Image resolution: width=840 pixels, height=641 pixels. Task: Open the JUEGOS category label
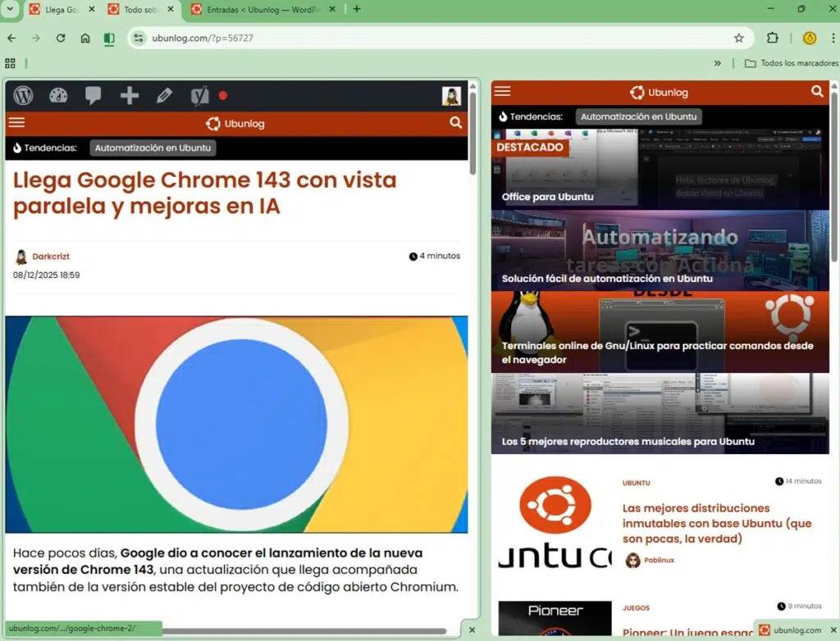636,607
